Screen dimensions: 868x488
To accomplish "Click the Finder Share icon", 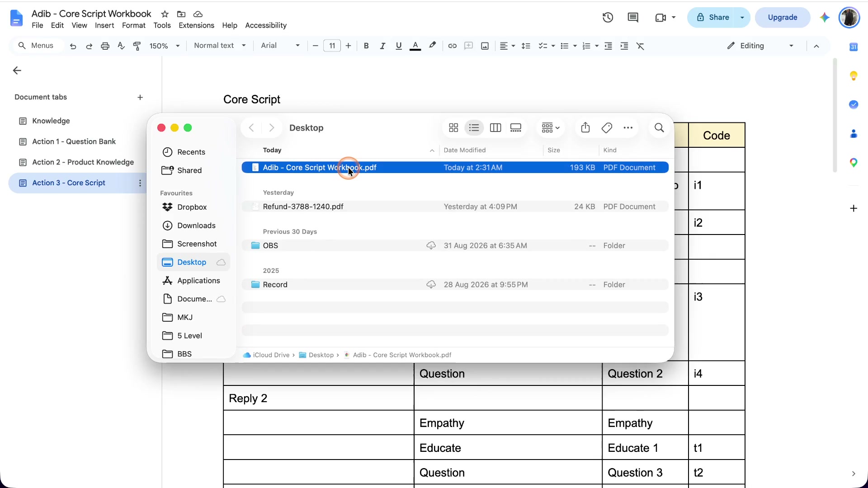I will pos(585,127).
